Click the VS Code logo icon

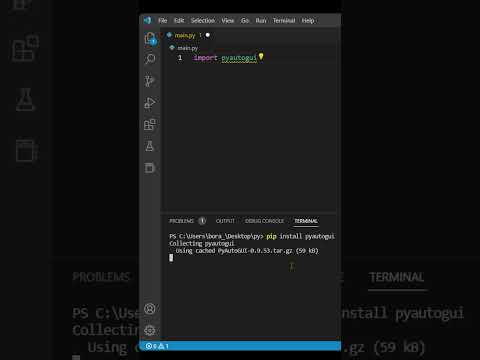coord(148,20)
